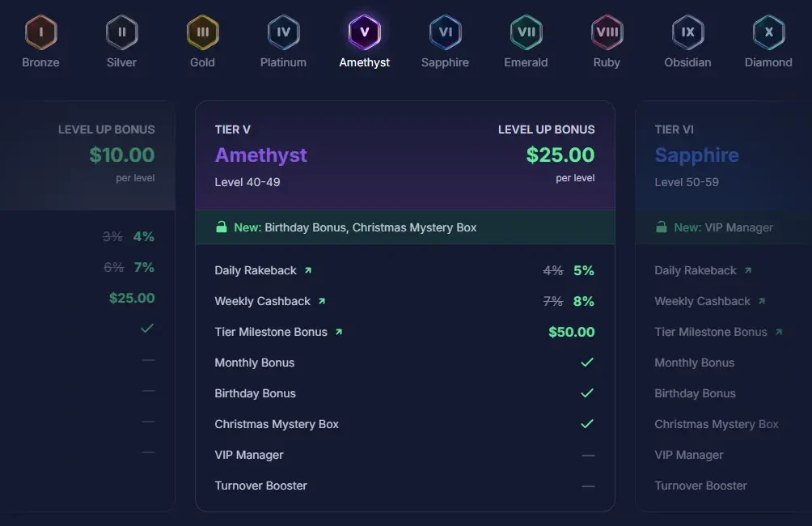Click the Level 50-59 text
This screenshot has height=526, width=812.
pyautogui.click(x=687, y=182)
